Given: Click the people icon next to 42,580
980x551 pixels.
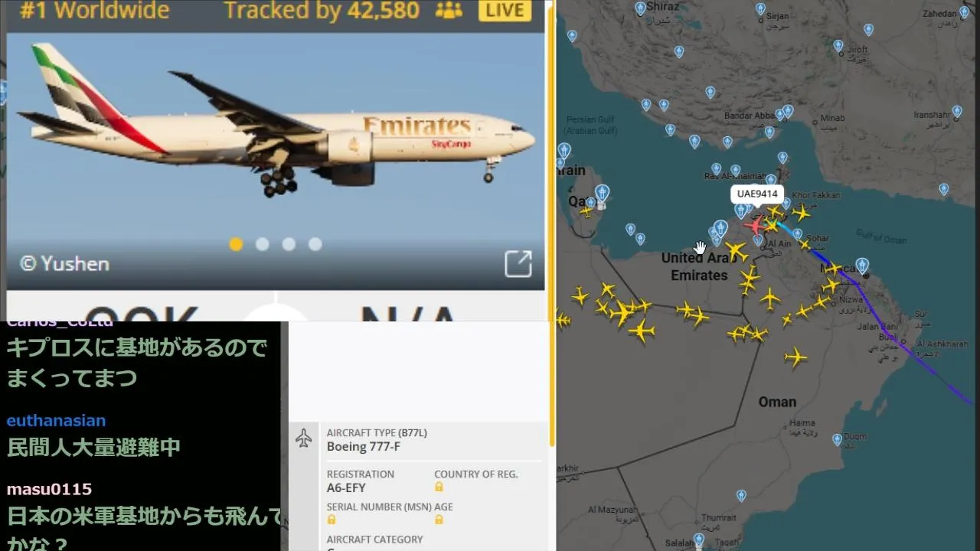Looking at the screenshot, I should [449, 11].
